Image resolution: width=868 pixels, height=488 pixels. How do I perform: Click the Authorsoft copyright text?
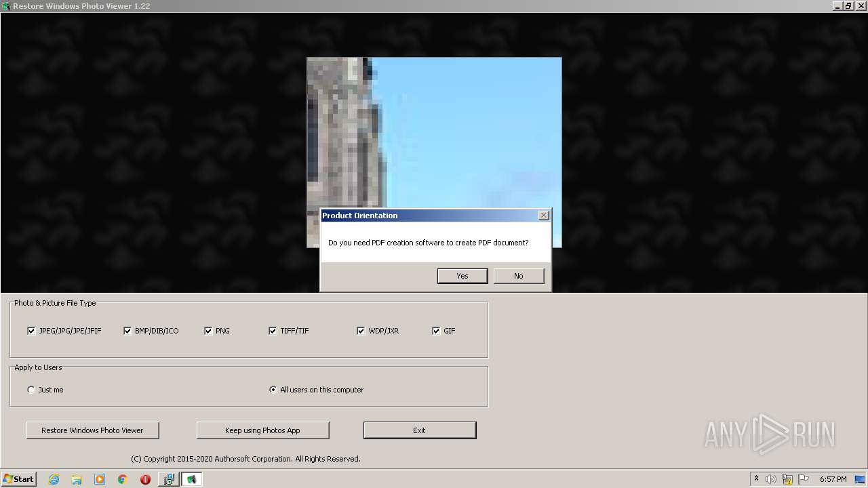(x=245, y=459)
